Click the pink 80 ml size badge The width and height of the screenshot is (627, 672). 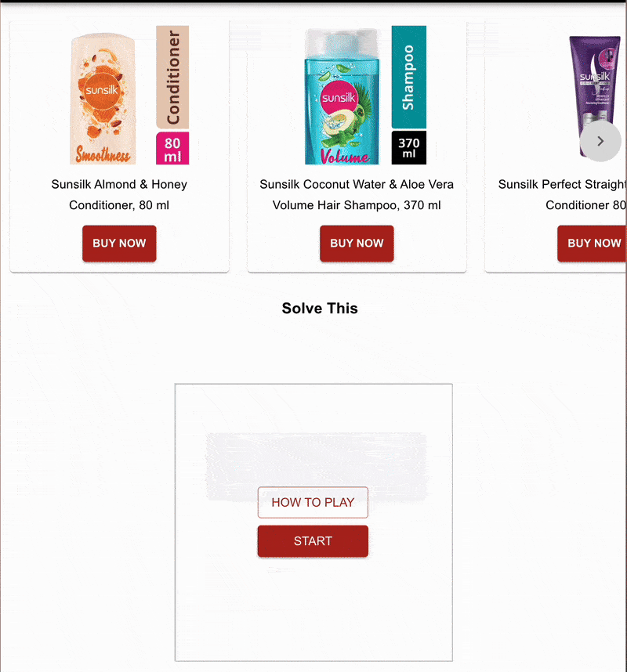(172, 148)
